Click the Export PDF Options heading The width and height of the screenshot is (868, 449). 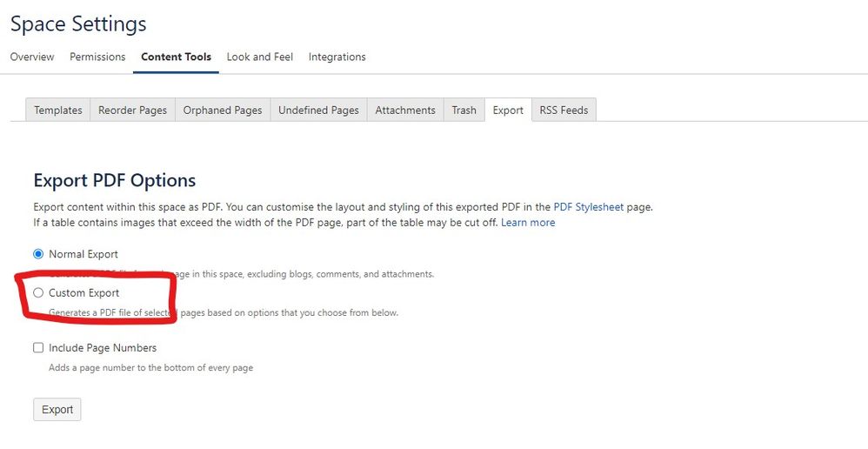tap(115, 180)
